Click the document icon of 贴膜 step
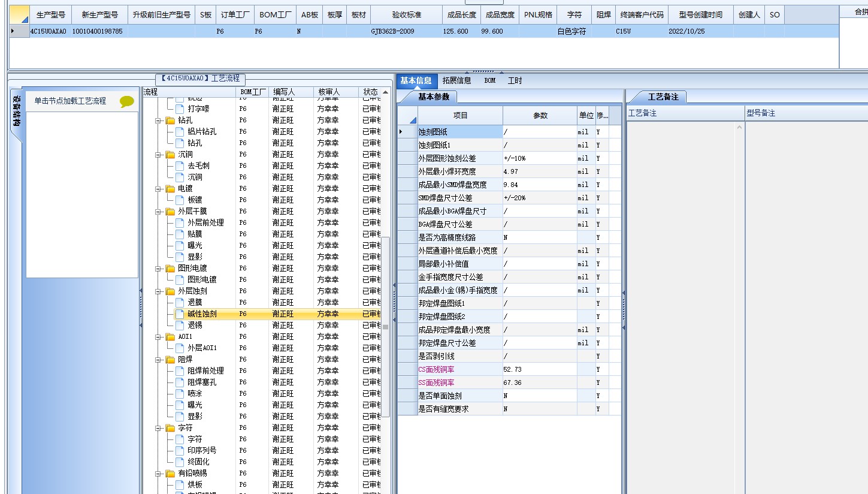Viewport: 868px width, 494px height. point(180,234)
